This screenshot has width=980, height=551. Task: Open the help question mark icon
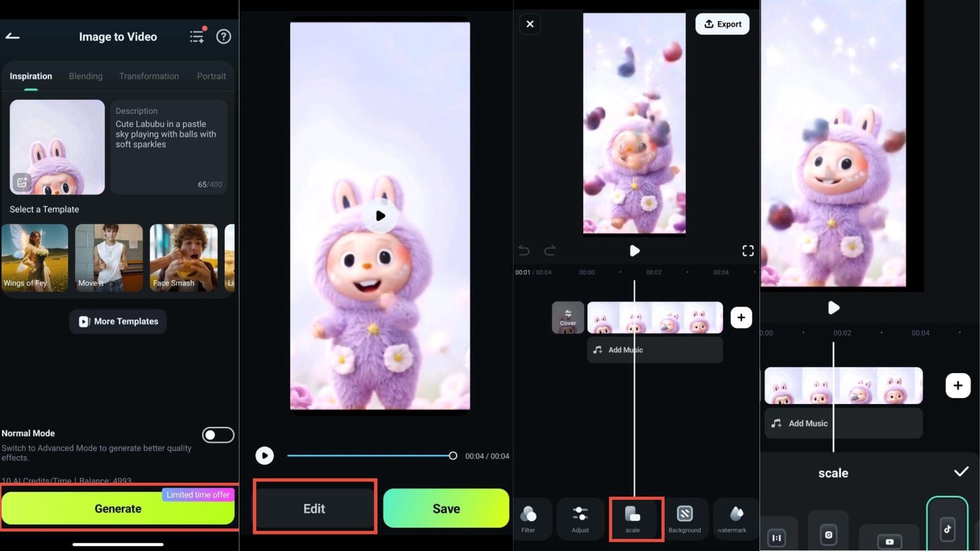tap(224, 36)
